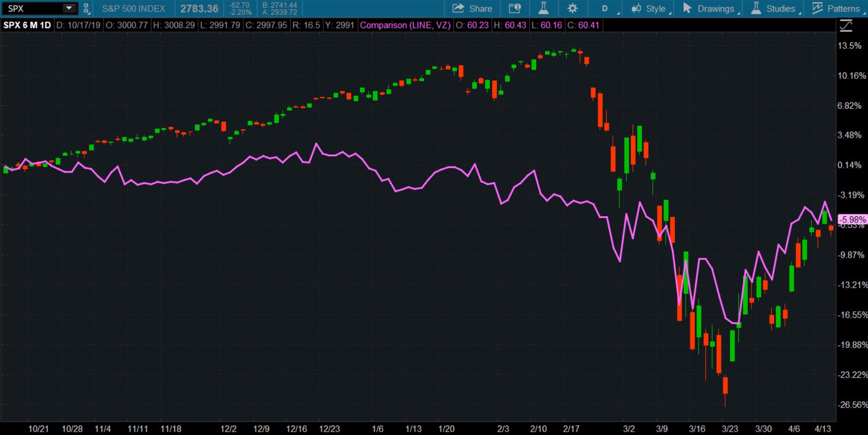Viewport: 868px width, 435px height.
Task: Click the 2/3 date on time axis
Action: pyautogui.click(x=503, y=429)
